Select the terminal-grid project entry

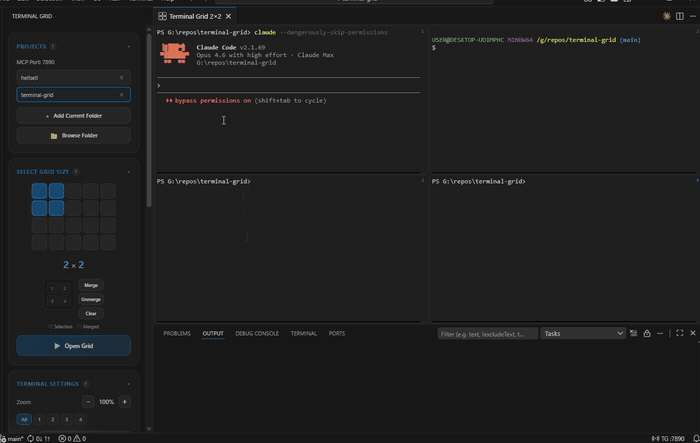[x=74, y=95]
